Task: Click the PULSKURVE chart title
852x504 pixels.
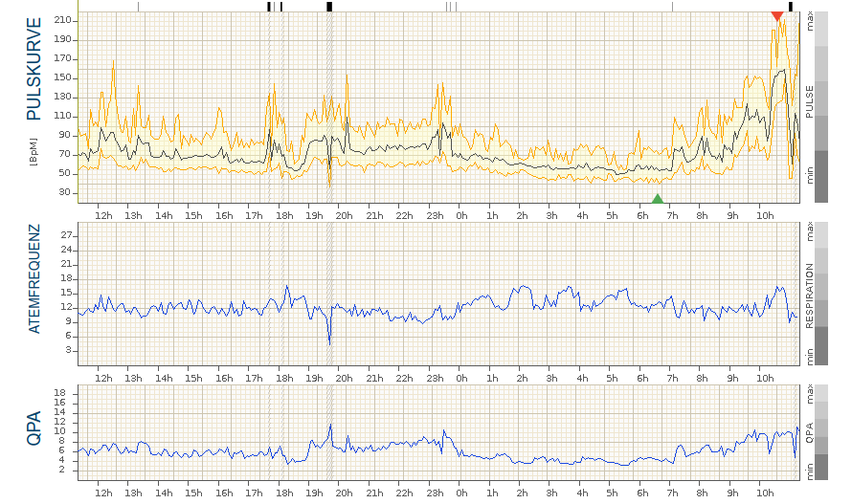Action: coord(34,69)
